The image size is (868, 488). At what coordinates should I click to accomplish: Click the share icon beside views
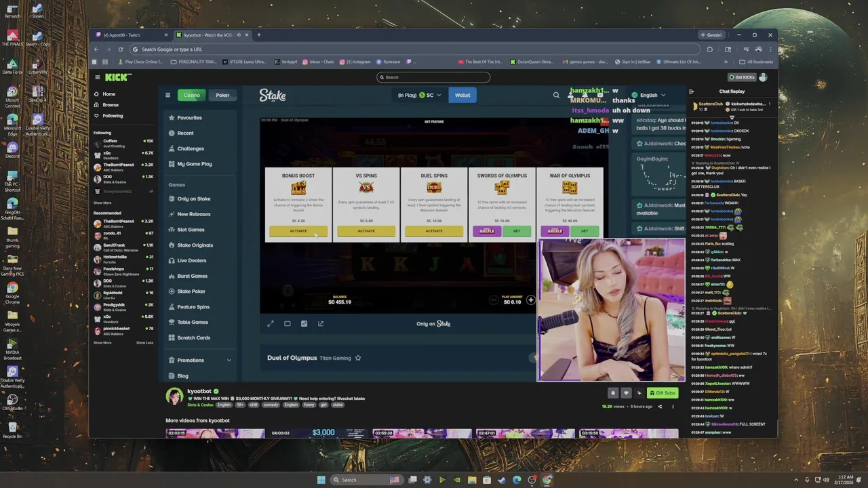click(660, 407)
